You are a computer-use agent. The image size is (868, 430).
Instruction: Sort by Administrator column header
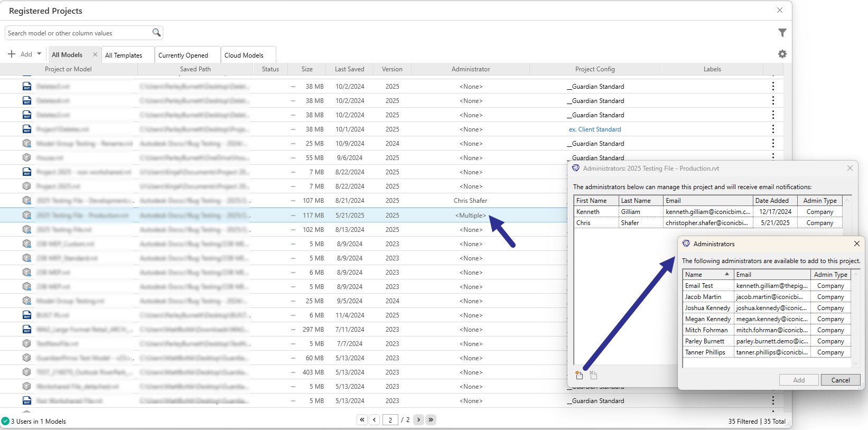tap(471, 69)
